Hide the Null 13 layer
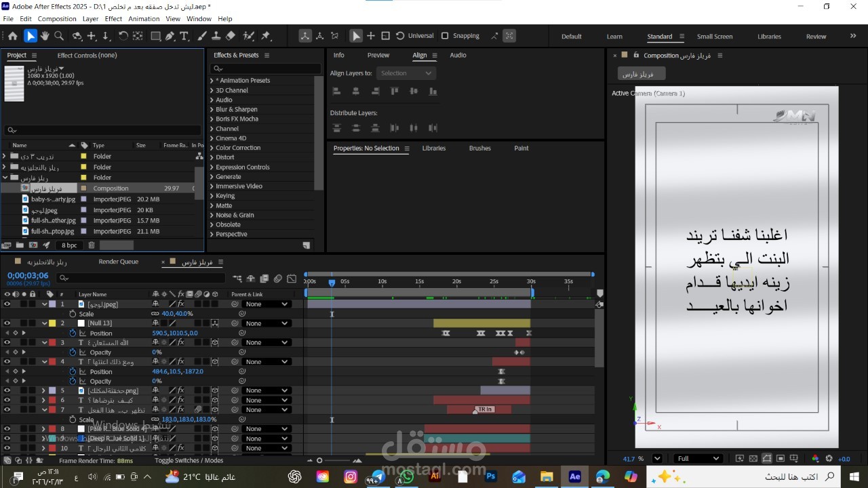Viewport: 868px width, 488px height. [x=7, y=323]
